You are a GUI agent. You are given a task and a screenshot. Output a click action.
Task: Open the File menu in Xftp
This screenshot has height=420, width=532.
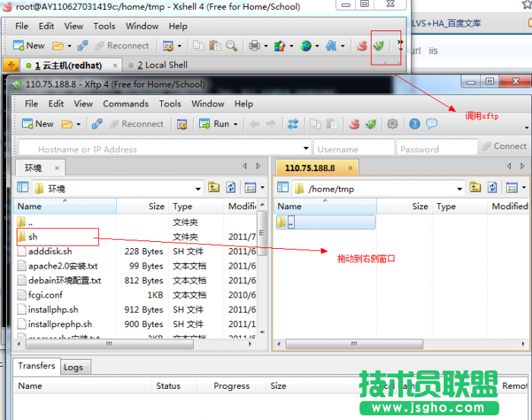pyautogui.click(x=31, y=103)
